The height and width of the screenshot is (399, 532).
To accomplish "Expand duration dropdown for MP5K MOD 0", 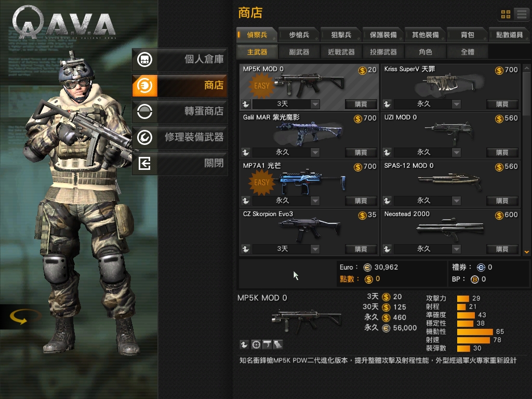I will point(315,104).
